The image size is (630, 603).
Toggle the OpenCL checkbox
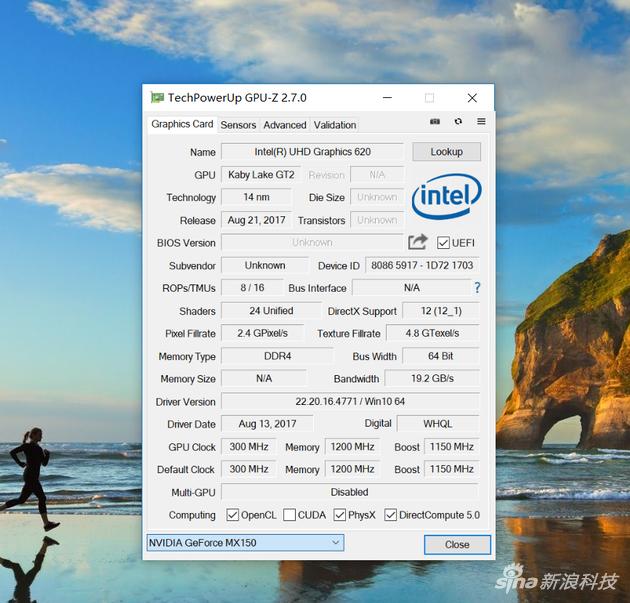pyautogui.click(x=232, y=515)
